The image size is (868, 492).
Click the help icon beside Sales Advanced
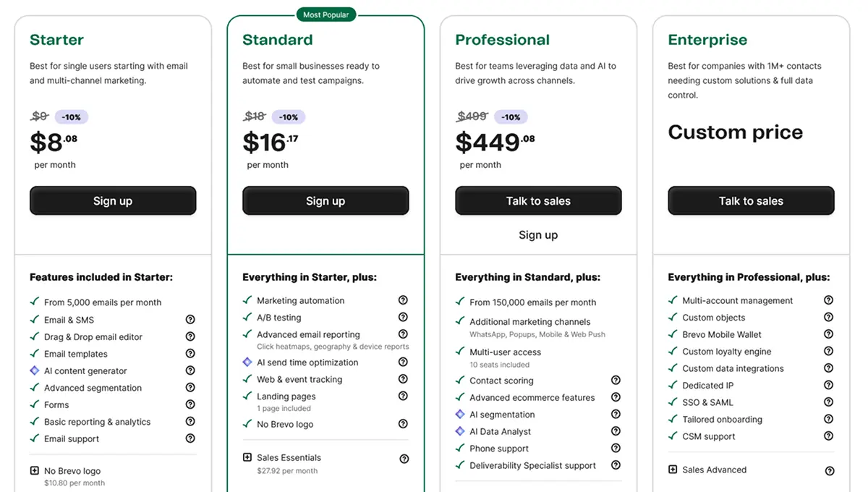coord(829,470)
